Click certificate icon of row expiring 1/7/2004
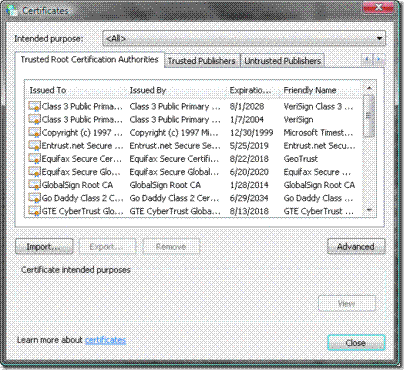404x370 pixels. pyautogui.click(x=34, y=119)
